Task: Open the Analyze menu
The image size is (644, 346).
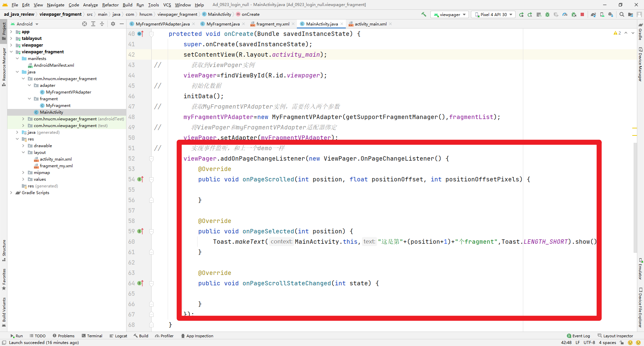Action: [90, 5]
